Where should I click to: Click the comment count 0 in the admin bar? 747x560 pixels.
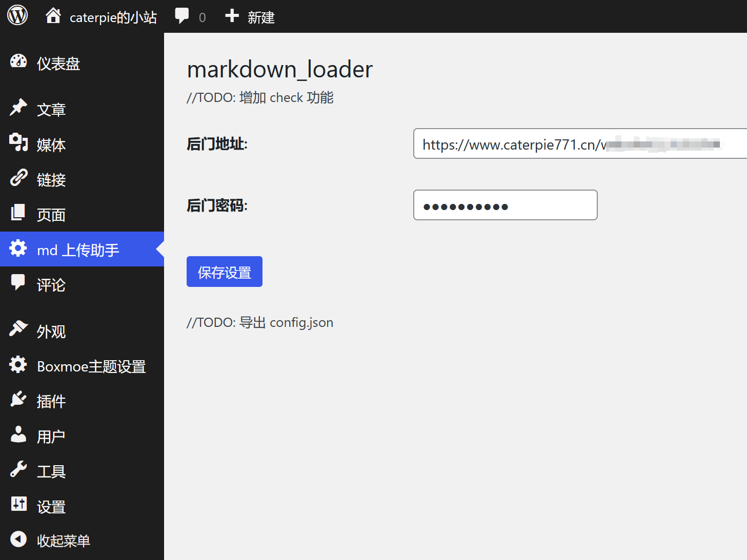[202, 17]
